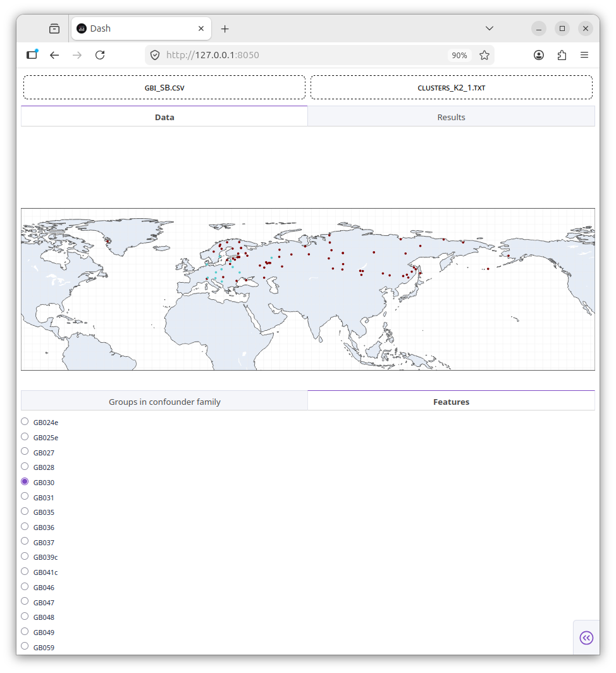Switch to the Data tab

point(164,117)
